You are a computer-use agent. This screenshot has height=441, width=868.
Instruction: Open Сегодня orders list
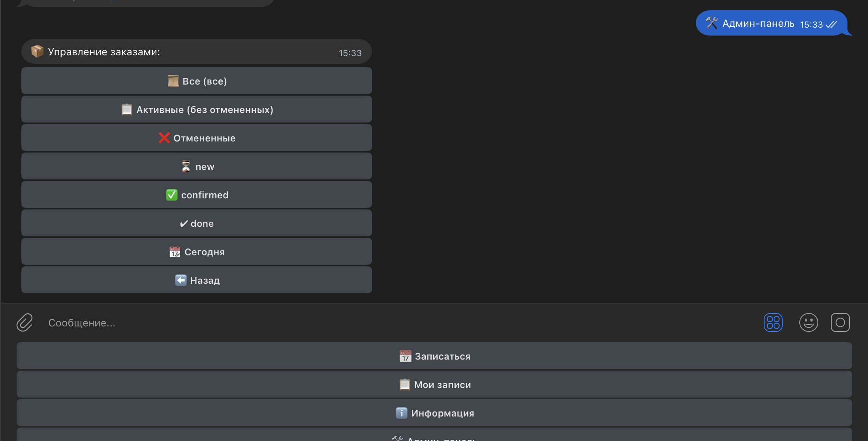[197, 252]
